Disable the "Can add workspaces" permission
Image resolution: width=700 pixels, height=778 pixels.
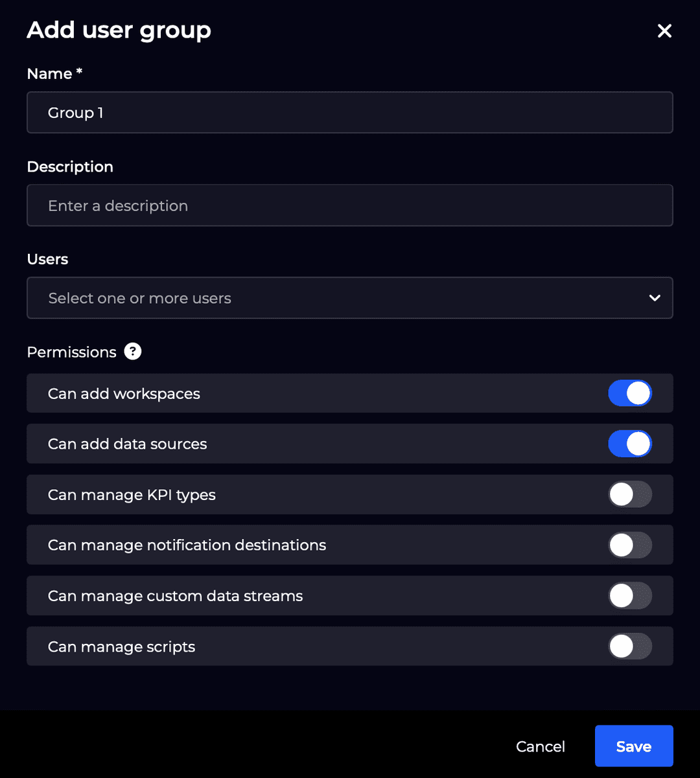(629, 393)
